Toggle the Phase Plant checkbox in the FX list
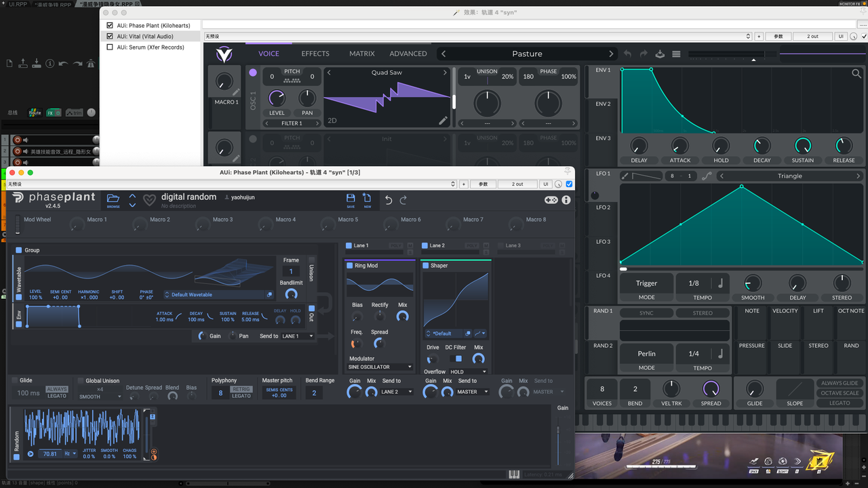Viewport: 868px width, 488px height. coord(110,26)
